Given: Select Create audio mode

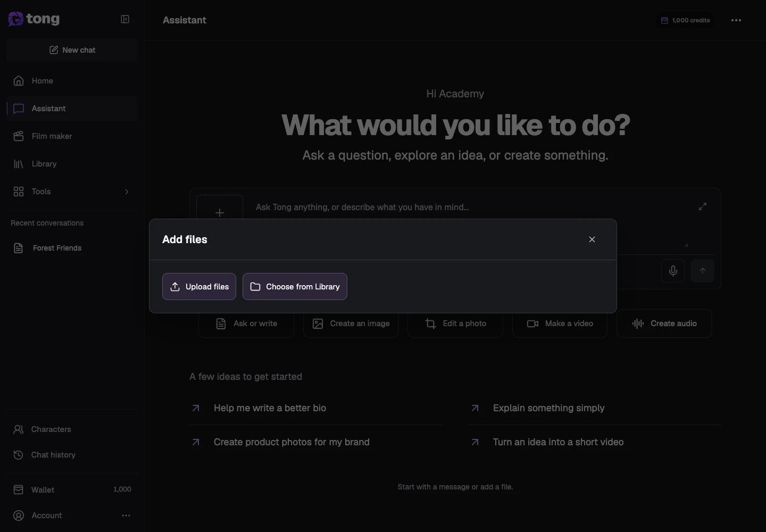Looking at the screenshot, I should pyautogui.click(x=664, y=323).
